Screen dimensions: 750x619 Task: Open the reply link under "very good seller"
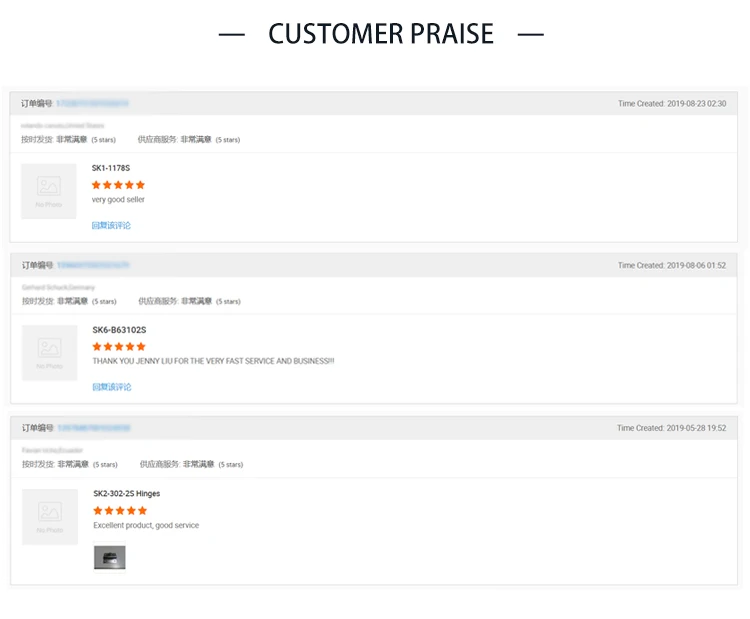pos(111,226)
